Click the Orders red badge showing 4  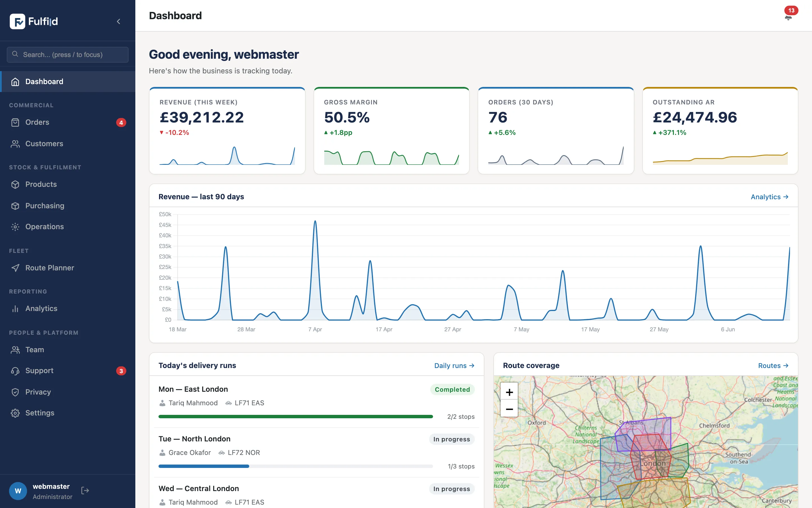(121, 123)
